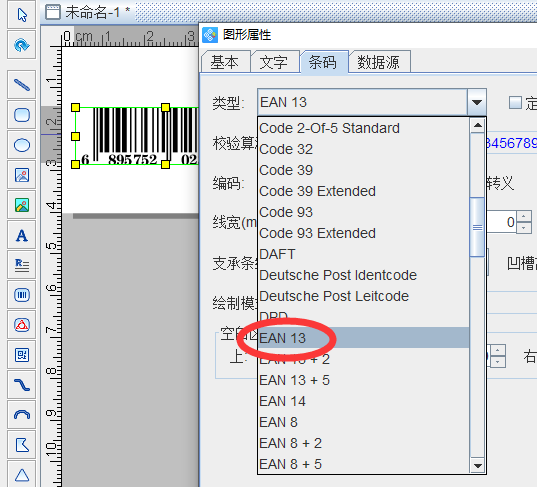Select the arc drawing tool
The image size is (537, 487).
22,415
